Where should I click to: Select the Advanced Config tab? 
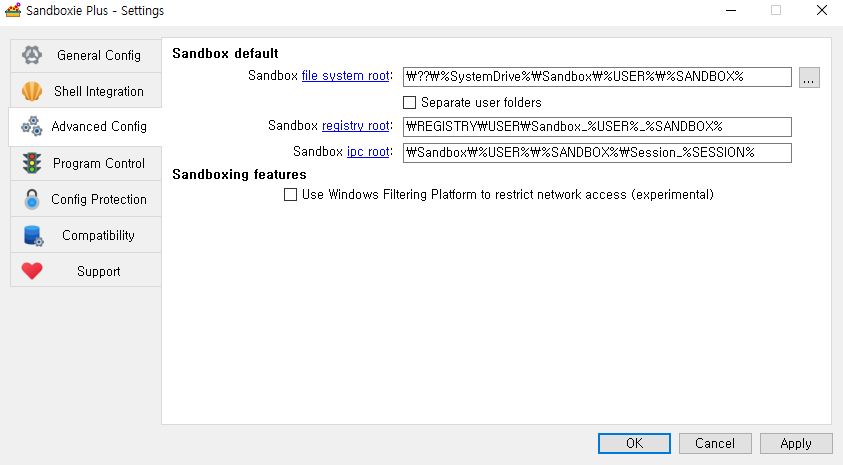tap(85, 127)
